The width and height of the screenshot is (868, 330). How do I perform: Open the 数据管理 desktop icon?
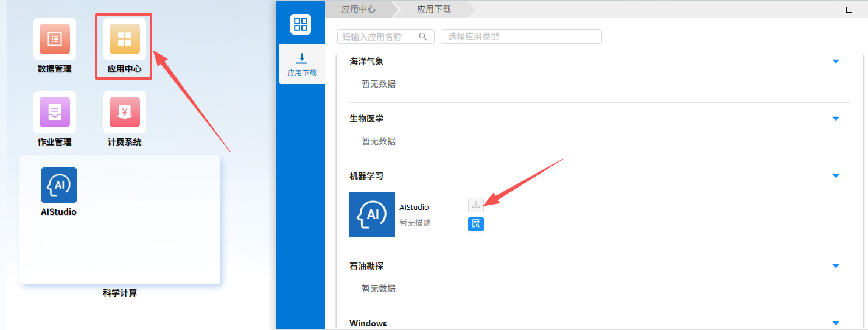coord(55,40)
